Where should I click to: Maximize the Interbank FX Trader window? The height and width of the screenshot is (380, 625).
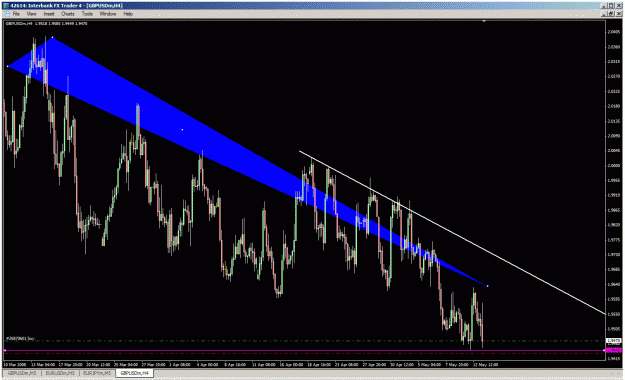tap(611, 6)
